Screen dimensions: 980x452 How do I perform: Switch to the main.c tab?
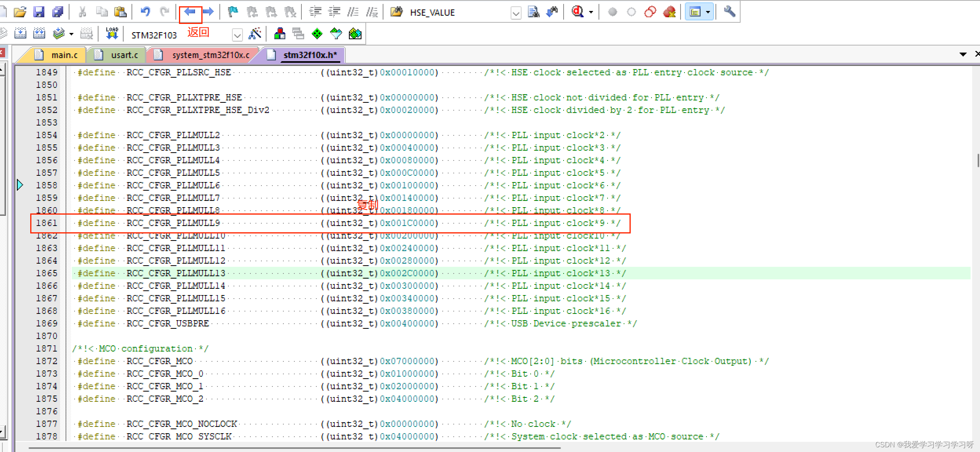(64, 55)
